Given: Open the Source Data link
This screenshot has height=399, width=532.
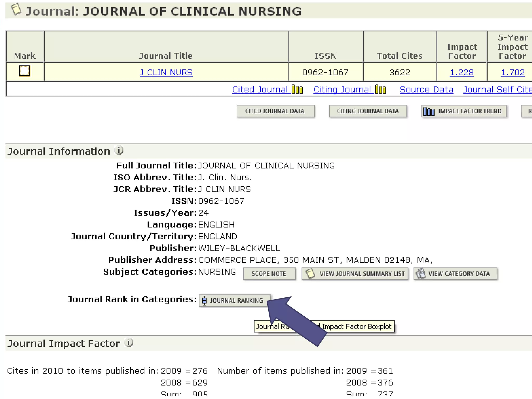Looking at the screenshot, I should pos(426,89).
